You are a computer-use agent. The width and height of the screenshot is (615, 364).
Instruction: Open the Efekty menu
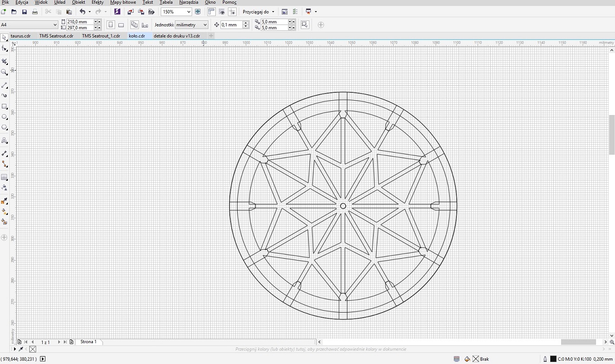point(97,2)
